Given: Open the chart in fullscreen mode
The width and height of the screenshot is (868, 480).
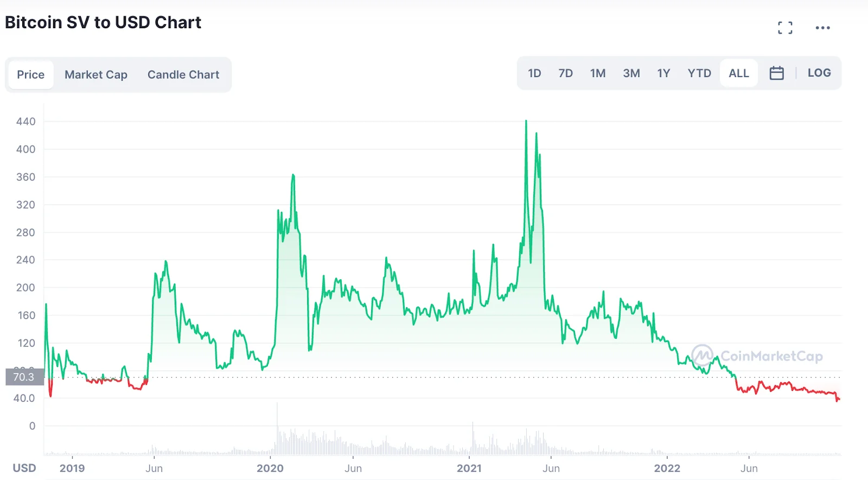Looking at the screenshot, I should (784, 28).
